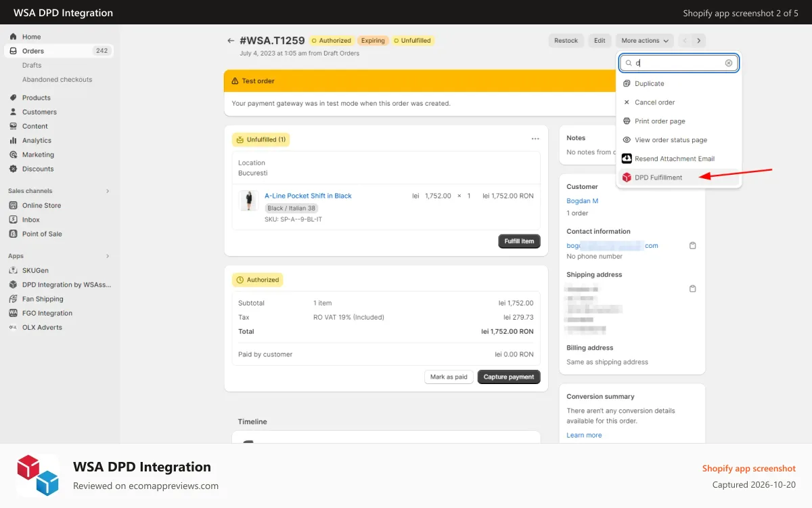Screen dimensions: 812x508
Task: Click the Point of Sale icon
Action: (14, 234)
